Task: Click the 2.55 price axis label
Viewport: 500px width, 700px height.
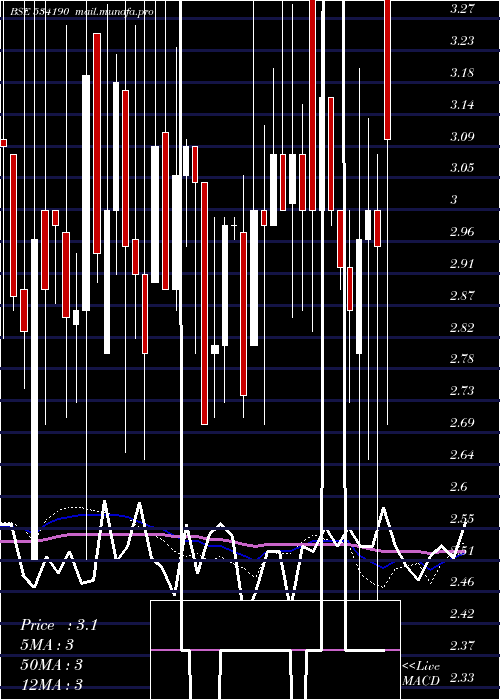Action: (461, 518)
